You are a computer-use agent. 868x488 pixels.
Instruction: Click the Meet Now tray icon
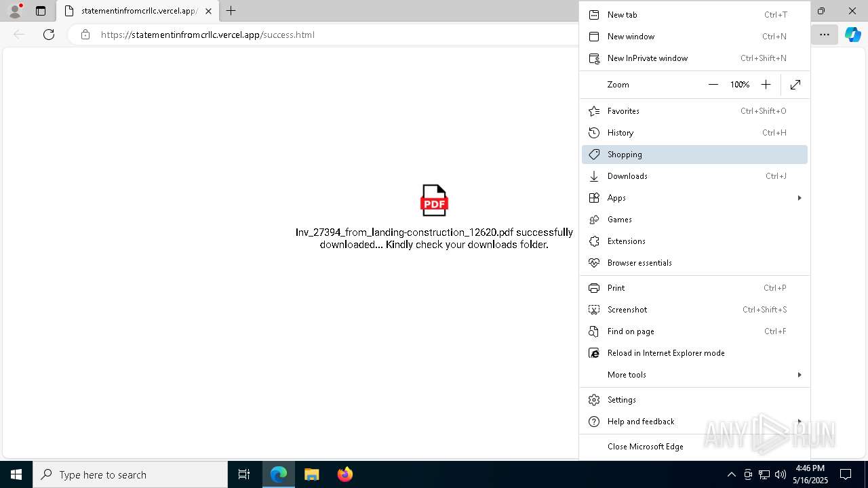point(748,474)
